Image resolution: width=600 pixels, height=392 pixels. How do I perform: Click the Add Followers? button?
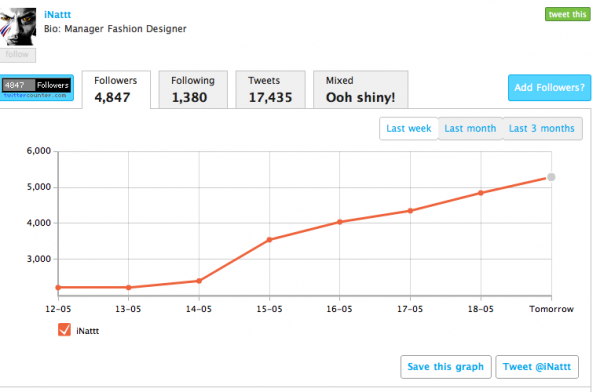(x=549, y=88)
